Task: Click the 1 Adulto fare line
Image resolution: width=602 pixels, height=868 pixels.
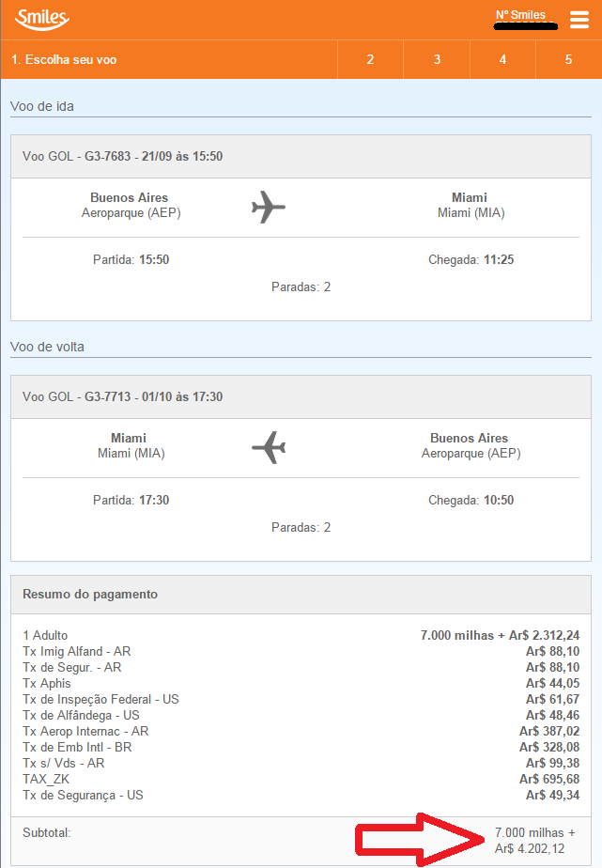Action: pos(301,635)
